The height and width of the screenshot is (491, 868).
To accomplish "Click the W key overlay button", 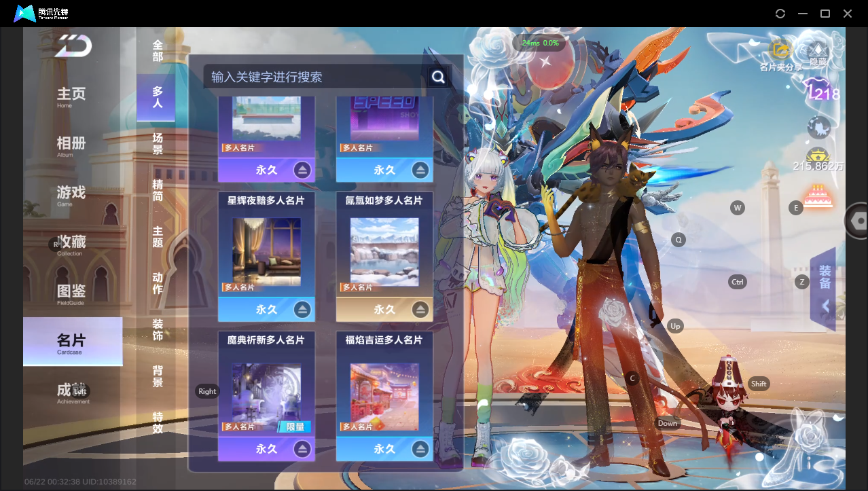I will 738,208.
